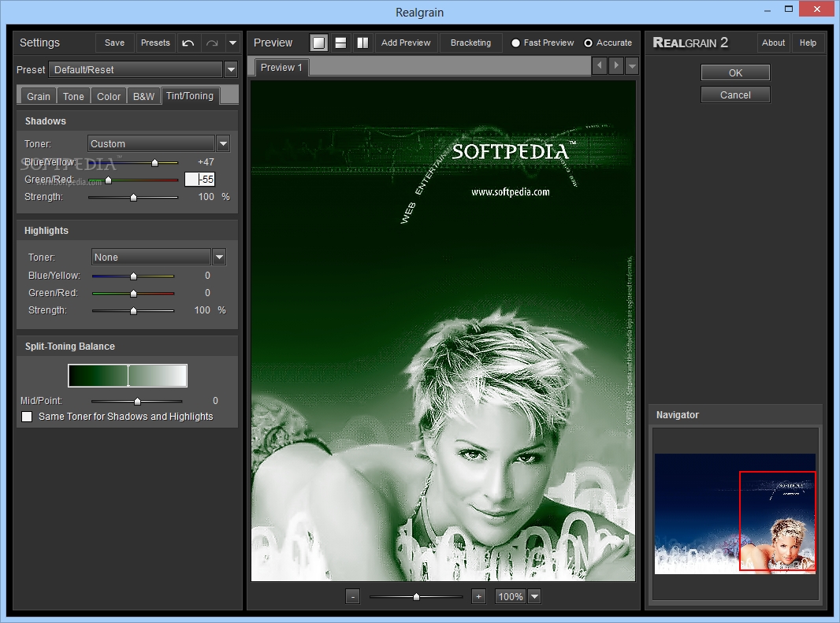The height and width of the screenshot is (623, 840).
Task: Click the Shadows Blue/Yellow +47 value
Action: coord(206,161)
